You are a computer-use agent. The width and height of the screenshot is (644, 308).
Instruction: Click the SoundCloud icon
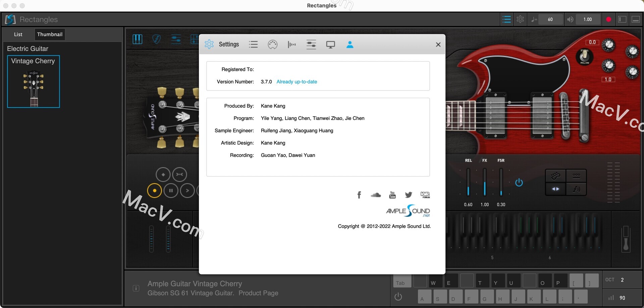point(376,195)
